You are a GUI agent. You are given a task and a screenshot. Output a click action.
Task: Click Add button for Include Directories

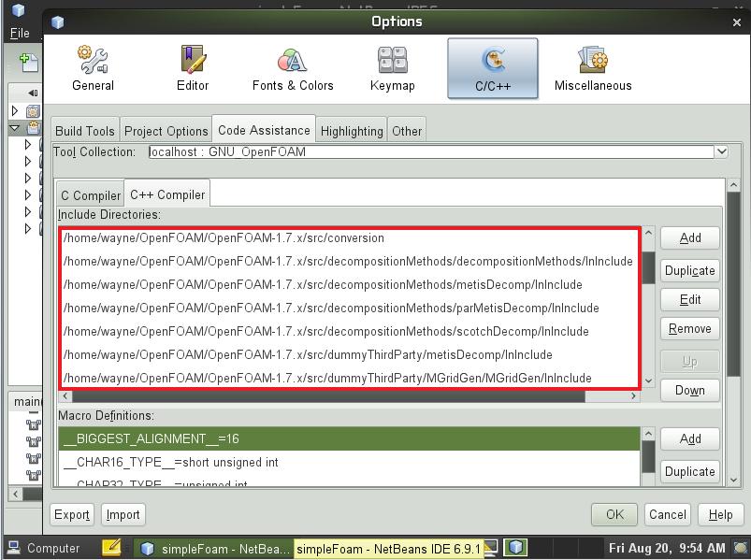(689, 238)
